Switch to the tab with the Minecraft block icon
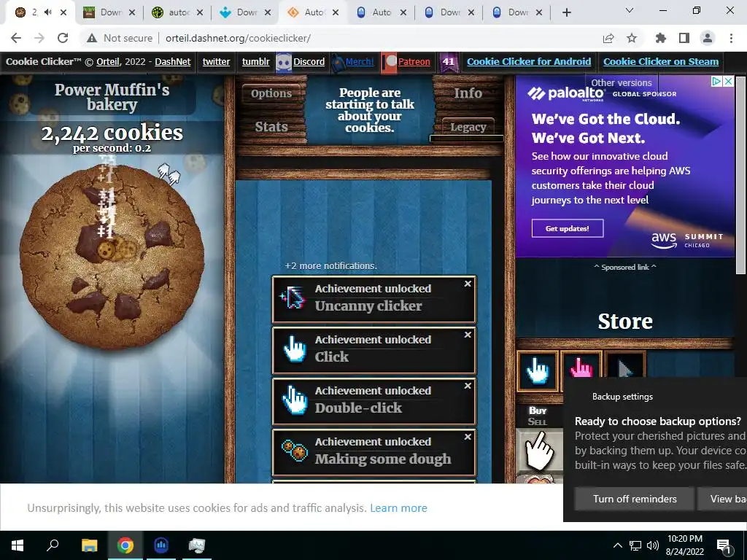 pos(109,12)
